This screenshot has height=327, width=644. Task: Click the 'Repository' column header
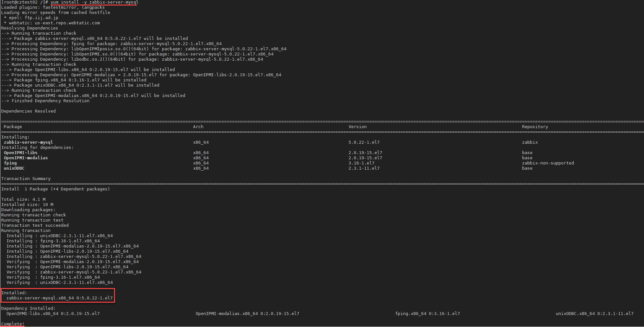pyautogui.click(x=535, y=127)
